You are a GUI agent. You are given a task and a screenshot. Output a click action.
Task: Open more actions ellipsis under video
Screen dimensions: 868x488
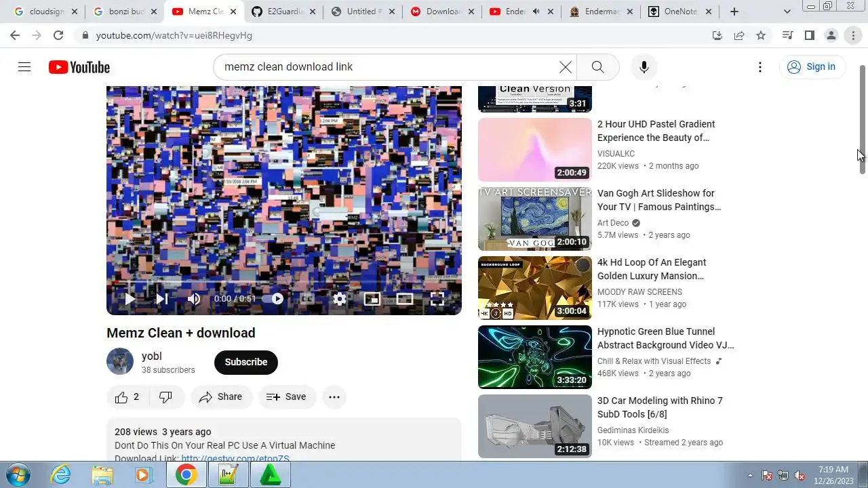pyautogui.click(x=334, y=397)
